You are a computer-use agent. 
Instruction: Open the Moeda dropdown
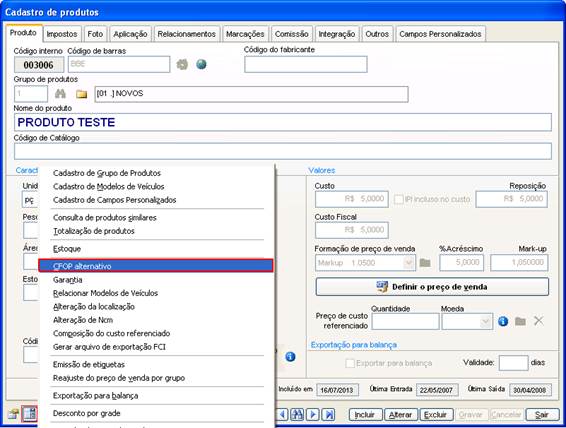[x=486, y=321]
